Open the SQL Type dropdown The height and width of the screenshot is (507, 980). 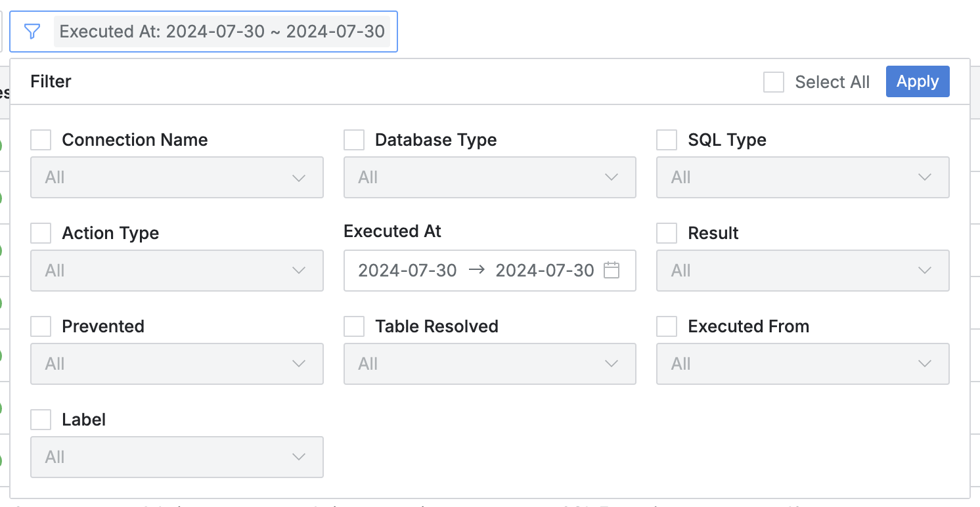click(803, 177)
